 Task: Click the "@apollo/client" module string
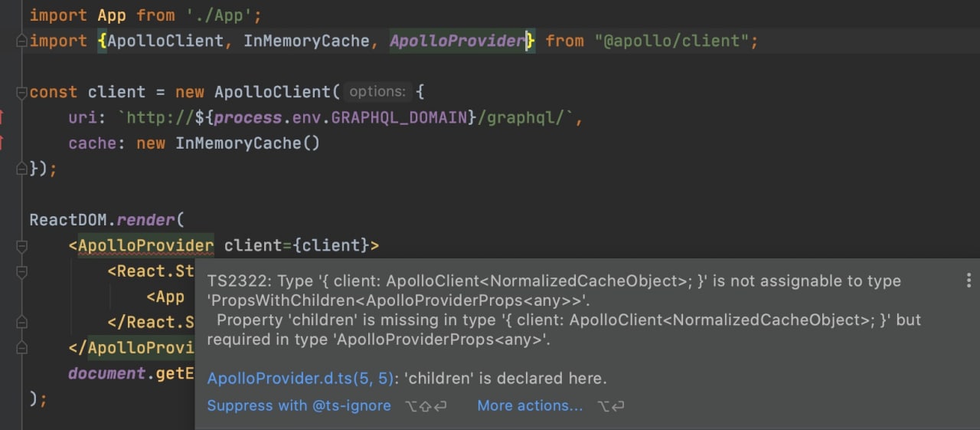(671, 41)
